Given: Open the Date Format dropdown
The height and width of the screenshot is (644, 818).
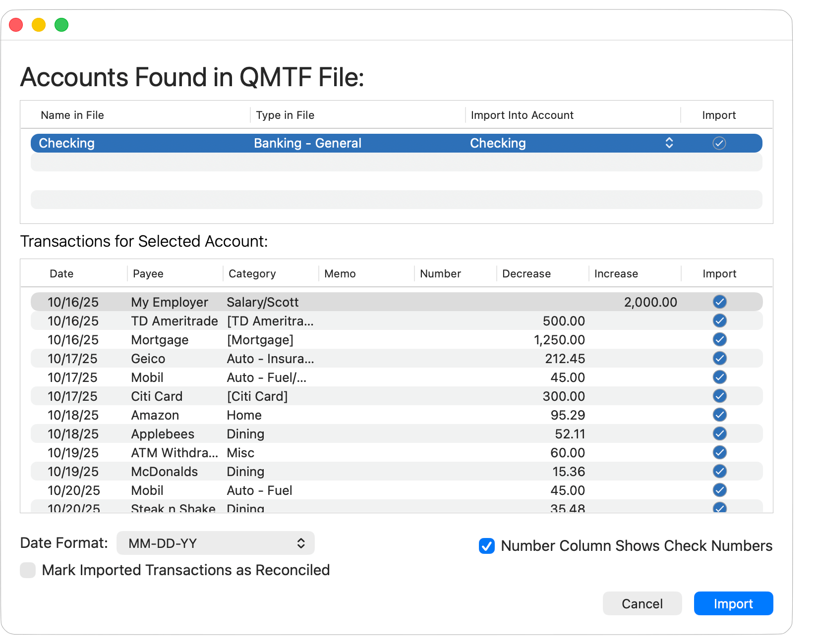Looking at the screenshot, I should click(215, 543).
